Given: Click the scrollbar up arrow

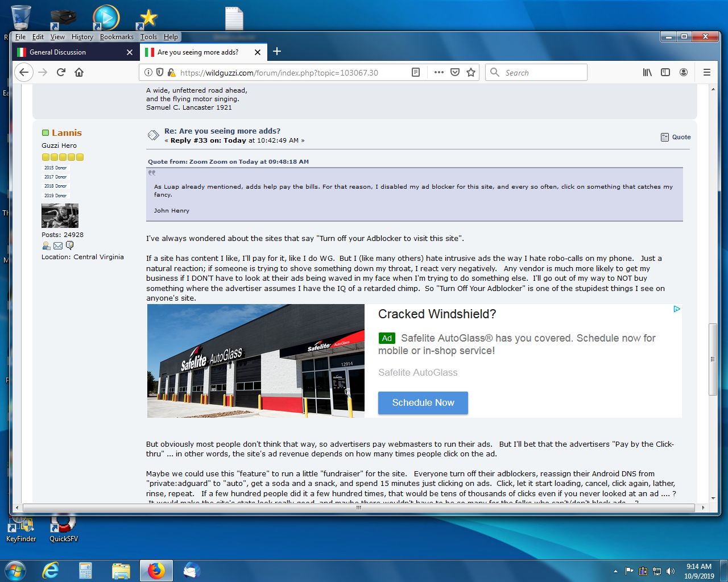Looking at the screenshot, I should 713,89.
